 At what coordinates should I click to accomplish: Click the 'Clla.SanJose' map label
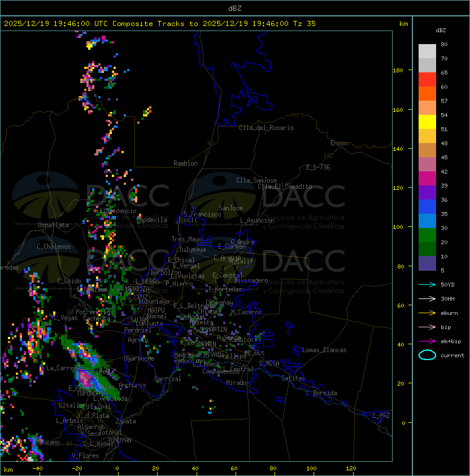(x=256, y=180)
